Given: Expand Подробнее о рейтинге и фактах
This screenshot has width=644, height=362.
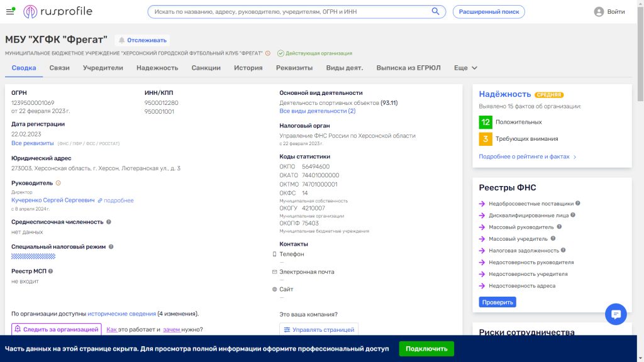Looking at the screenshot, I should [x=527, y=156].
